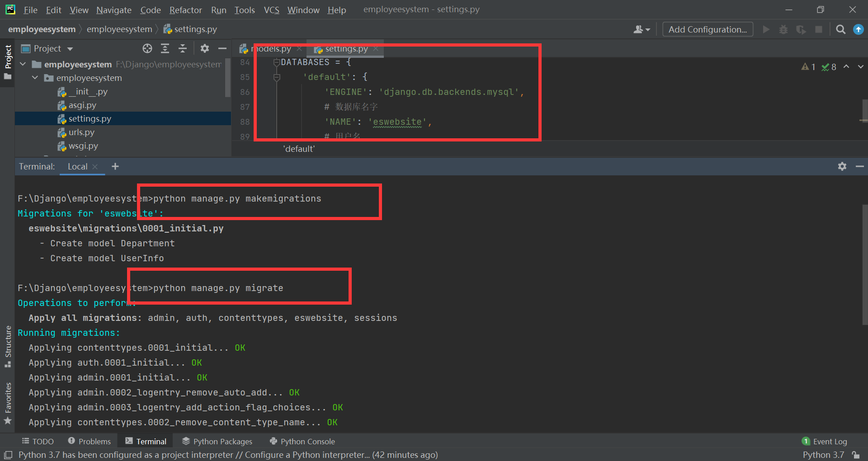Hide the Project panel with minus icon

[x=222, y=48]
